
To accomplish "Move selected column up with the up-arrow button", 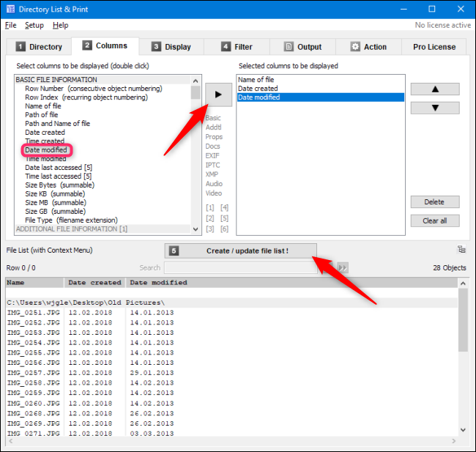I will 435,89.
